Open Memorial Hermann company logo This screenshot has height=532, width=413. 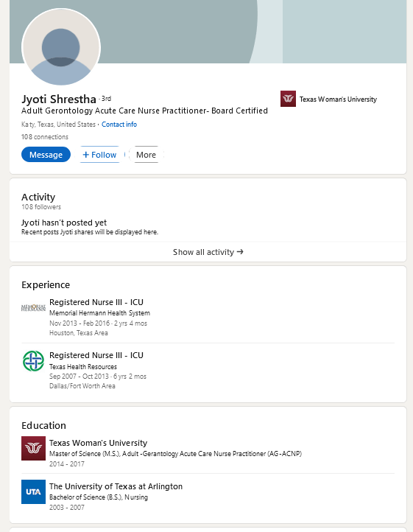point(33,308)
